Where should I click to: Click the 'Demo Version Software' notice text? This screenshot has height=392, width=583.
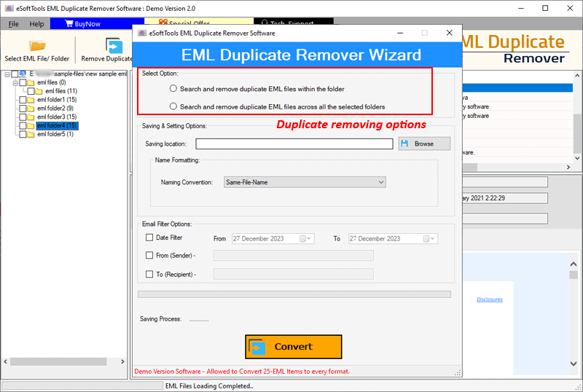click(x=242, y=371)
